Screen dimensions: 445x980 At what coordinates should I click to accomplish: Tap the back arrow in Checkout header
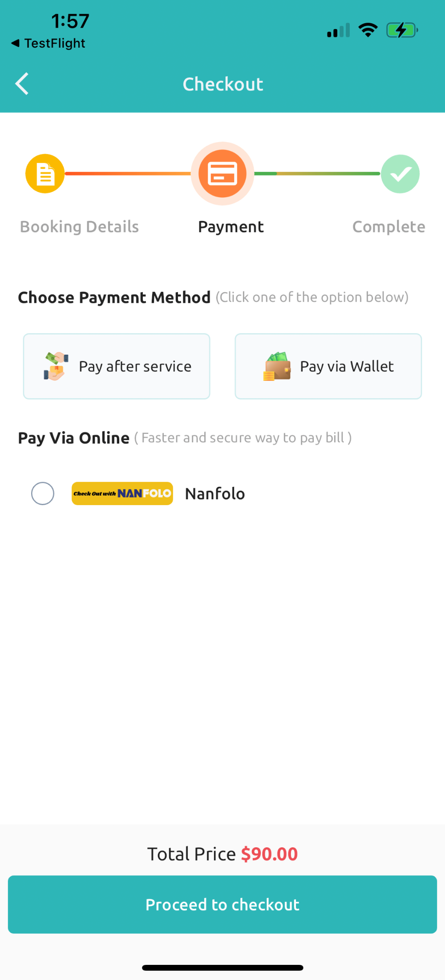click(22, 84)
